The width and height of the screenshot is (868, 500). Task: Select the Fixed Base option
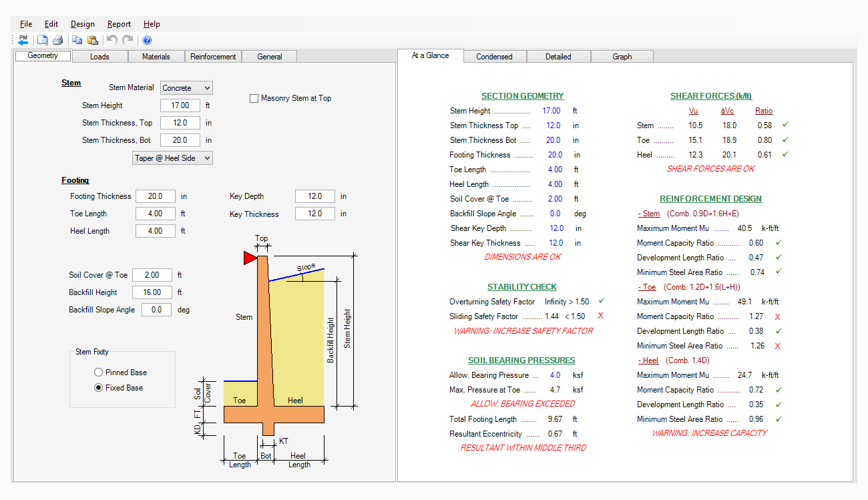point(98,387)
